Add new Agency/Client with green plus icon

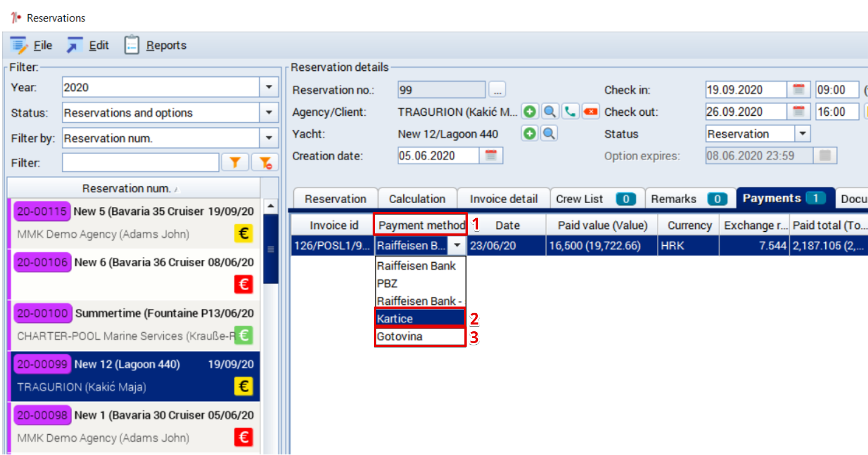coord(530,111)
